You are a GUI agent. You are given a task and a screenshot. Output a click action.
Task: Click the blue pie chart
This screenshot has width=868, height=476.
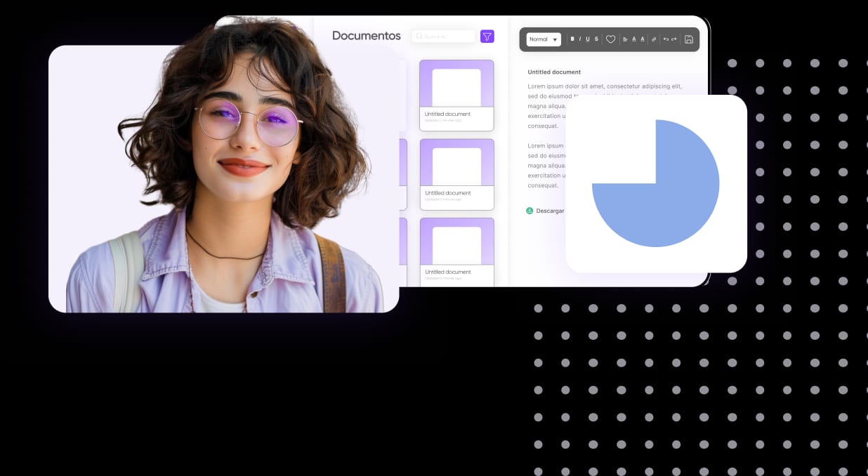pos(656,183)
